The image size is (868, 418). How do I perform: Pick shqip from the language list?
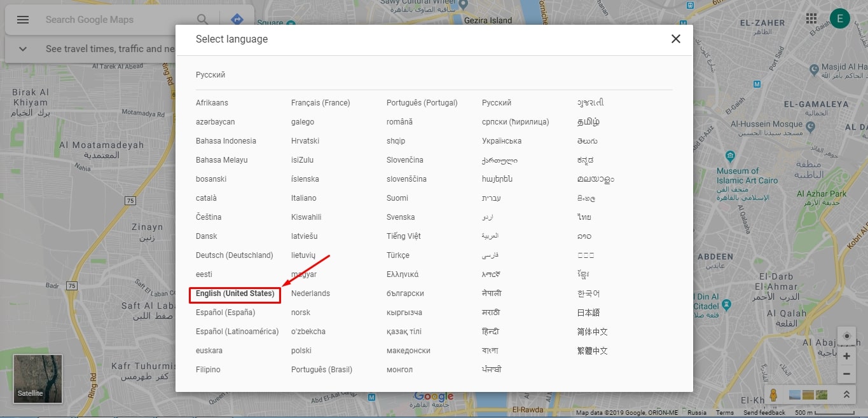coord(396,141)
